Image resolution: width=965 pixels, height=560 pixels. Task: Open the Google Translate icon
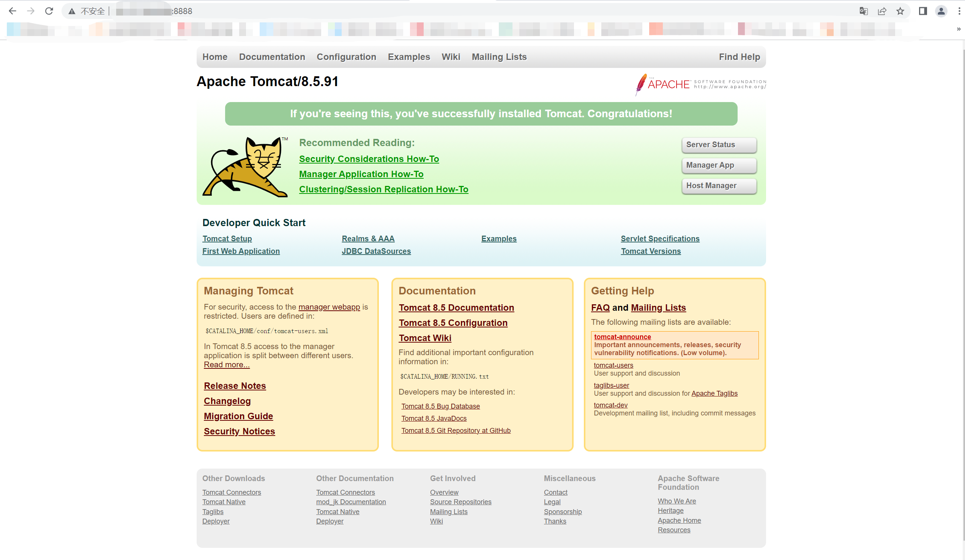(864, 11)
